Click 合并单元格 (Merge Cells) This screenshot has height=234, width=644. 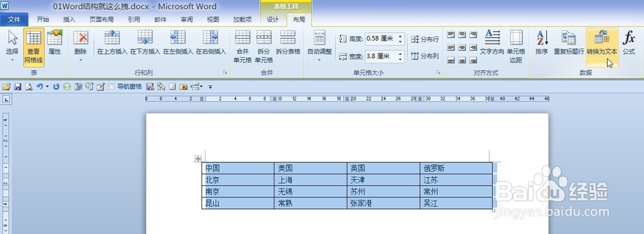[242, 46]
